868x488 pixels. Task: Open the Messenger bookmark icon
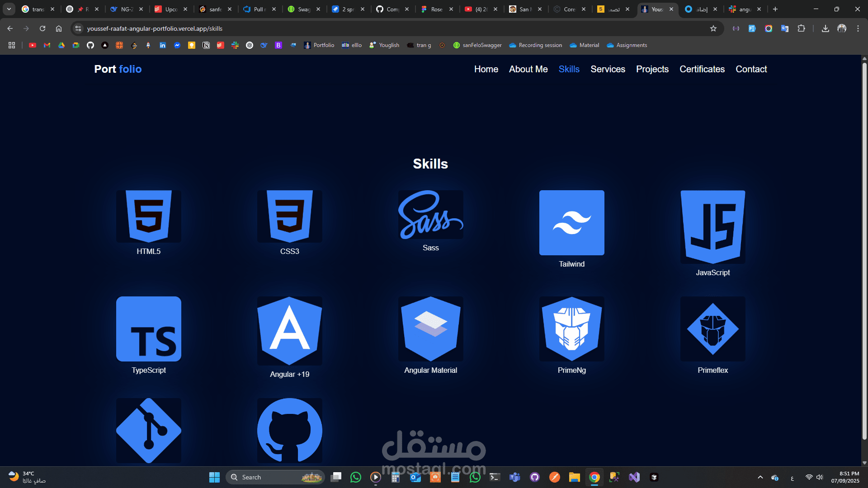click(177, 45)
